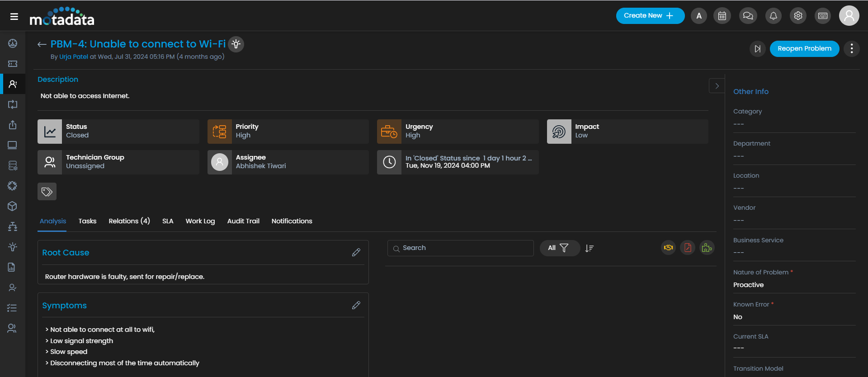Viewport: 868px width, 377px height.
Task: Open the calendar icon in top bar
Action: pyautogui.click(x=722, y=16)
